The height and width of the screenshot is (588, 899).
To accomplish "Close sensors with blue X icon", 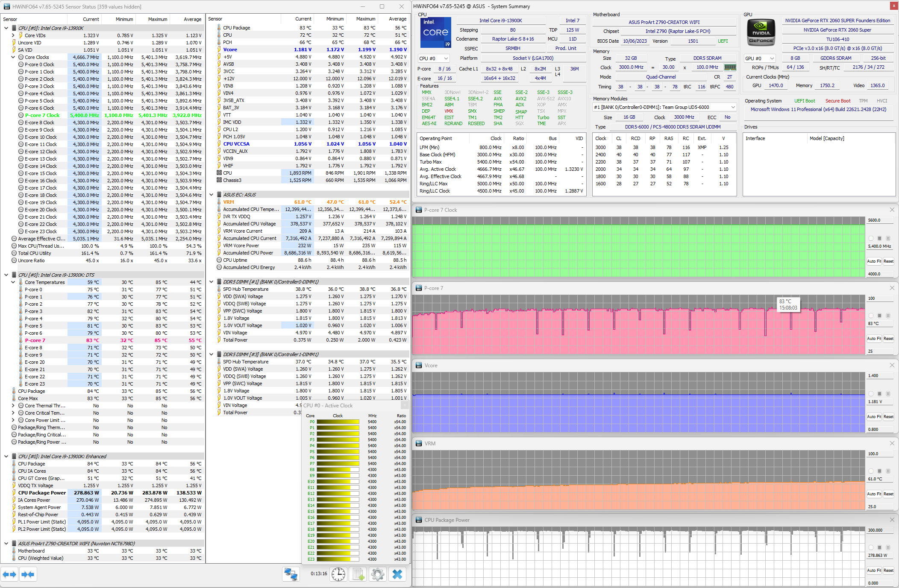I will coord(397,574).
